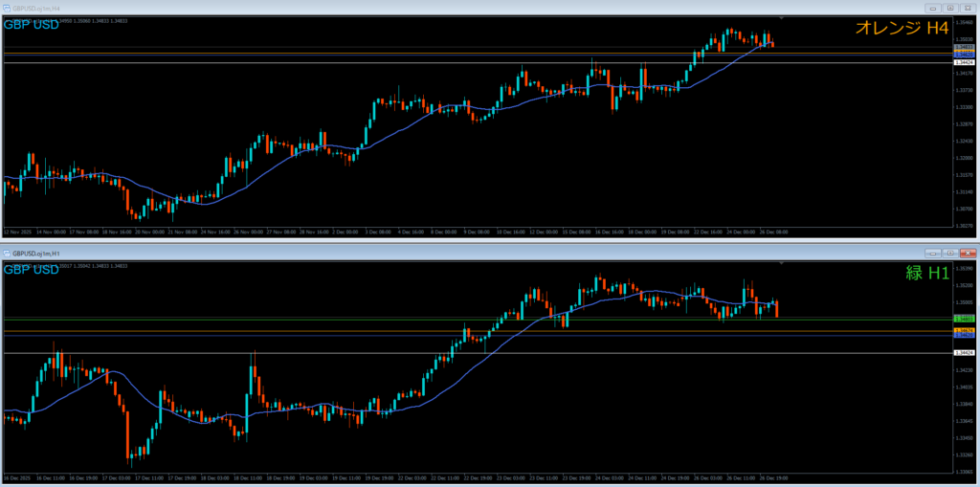Click the chart shift triangle on H4 chart
Screen dimensions: 980x487
782,18
